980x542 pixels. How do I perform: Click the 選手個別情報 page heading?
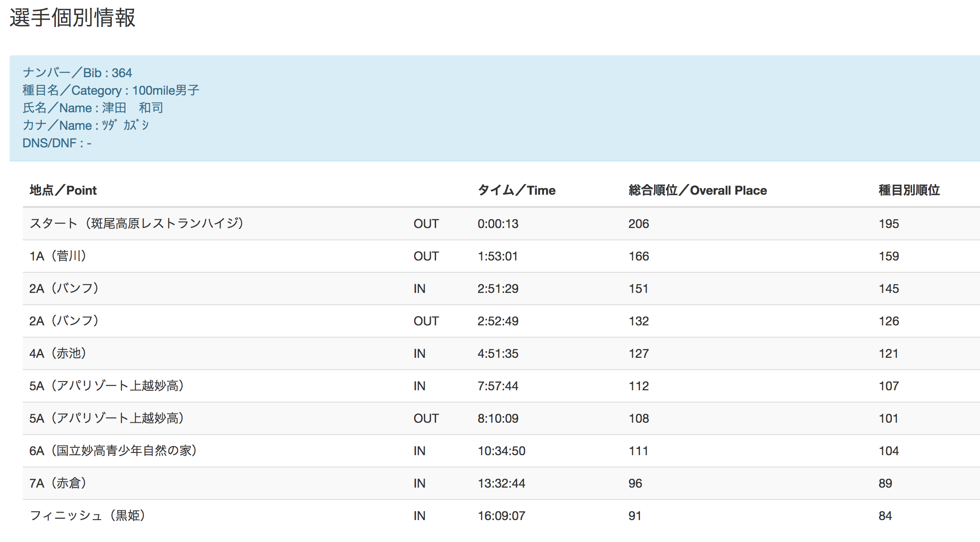pyautogui.click(x=72, y=18)
